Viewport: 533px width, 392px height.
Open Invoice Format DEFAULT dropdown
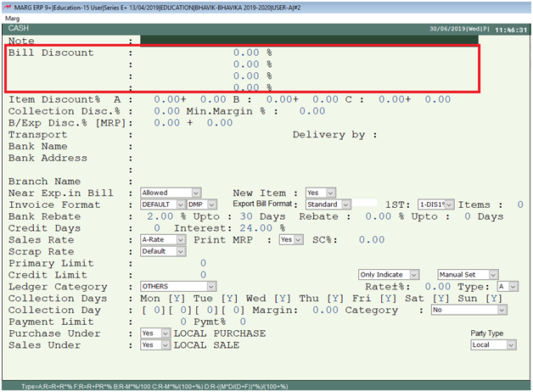[162, 204]
